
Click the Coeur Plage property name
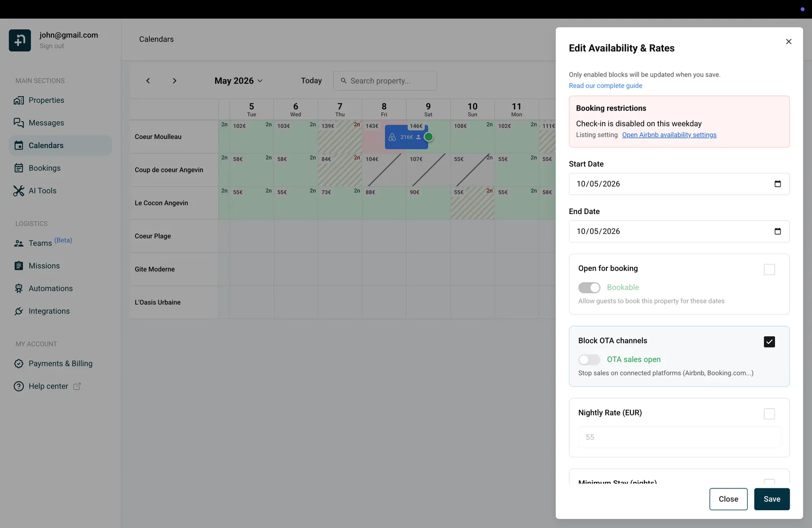[153, 236]
